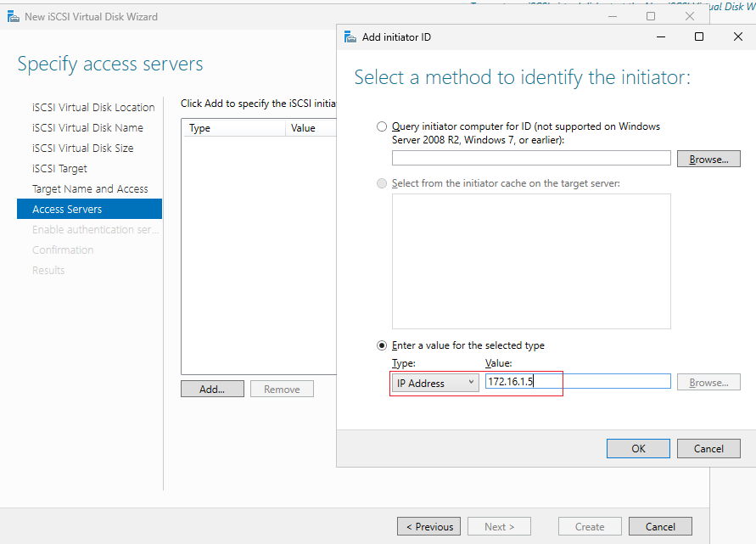Maximize the Add initiator ID dialog
This screenshot has height=544, width=756.
tap(699, 37)
